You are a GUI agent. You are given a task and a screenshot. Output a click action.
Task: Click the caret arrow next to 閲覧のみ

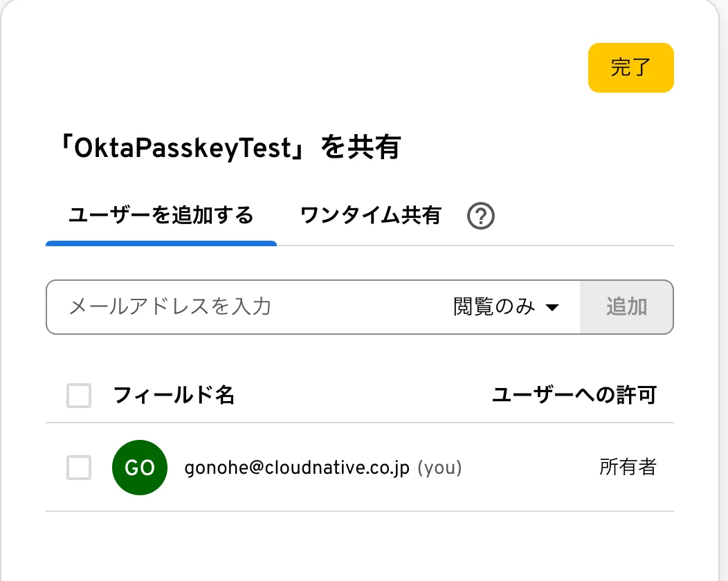point(552,308)
